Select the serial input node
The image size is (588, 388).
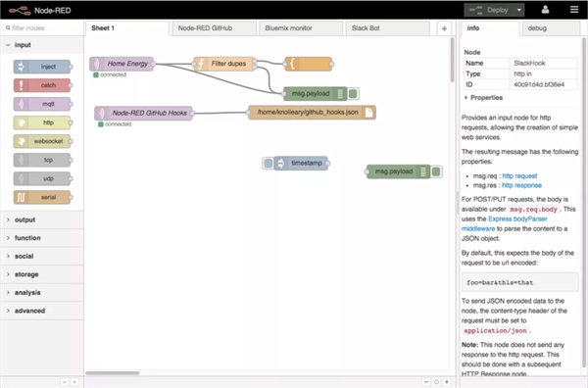[42, 197]
